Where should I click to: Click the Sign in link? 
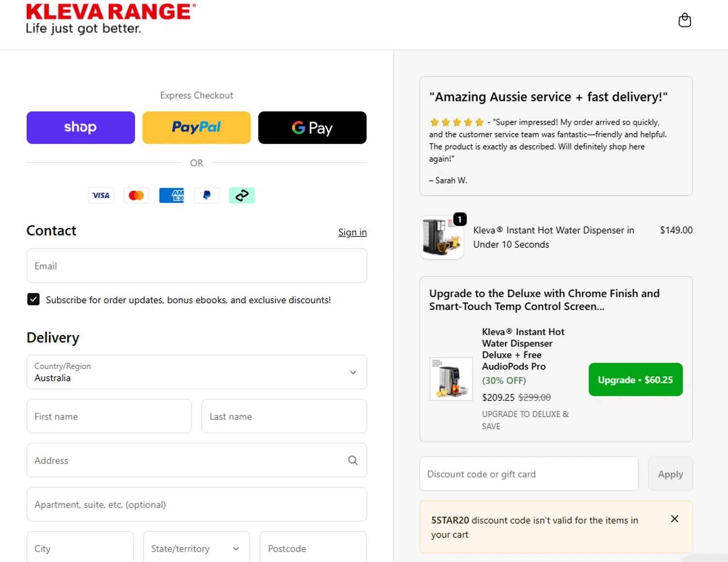[x=352, y=232]
